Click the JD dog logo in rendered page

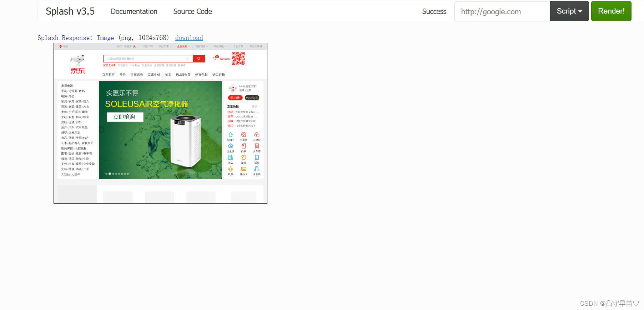pyautogui.click(x=77, y=64)
